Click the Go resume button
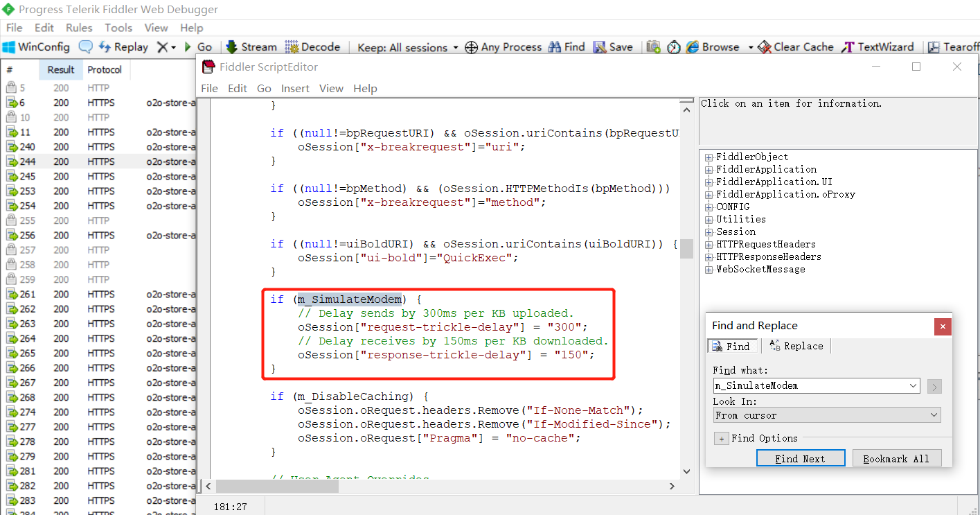980x515 pixels. point(197,47)
